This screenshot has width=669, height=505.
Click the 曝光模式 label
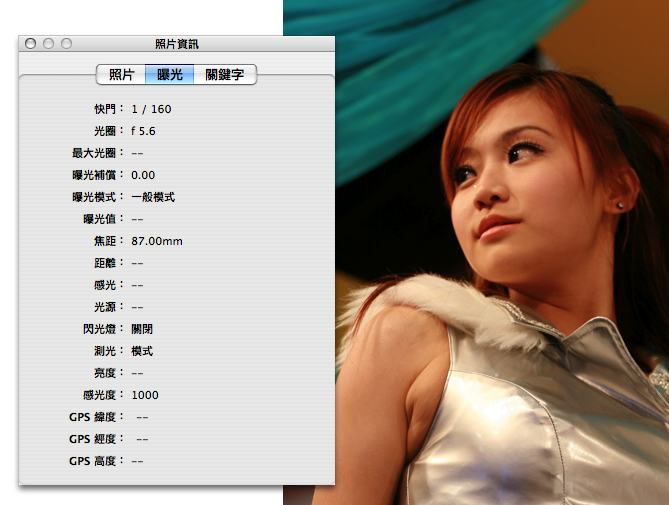click(98, 197)
